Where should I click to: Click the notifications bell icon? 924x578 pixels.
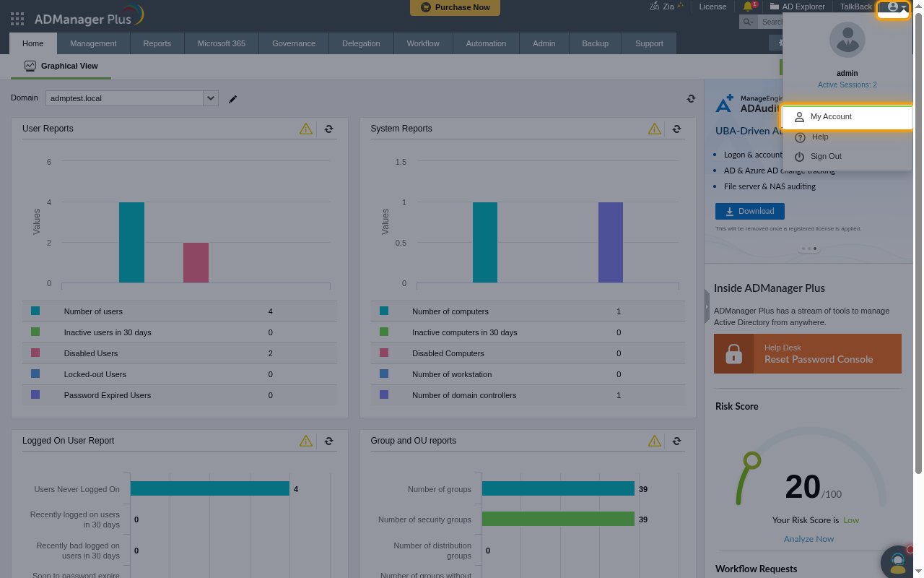pos(749,7)
